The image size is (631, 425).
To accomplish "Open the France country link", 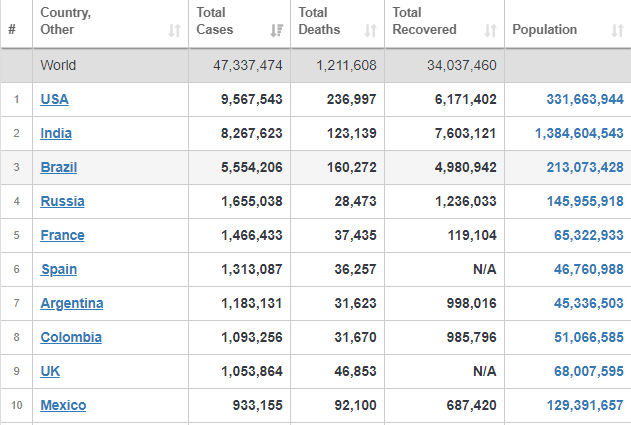I will pyautogui.click(x=62, y=235).
